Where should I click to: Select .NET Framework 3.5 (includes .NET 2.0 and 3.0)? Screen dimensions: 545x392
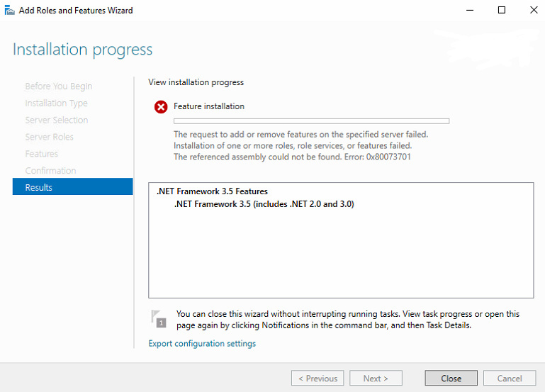coord(264,204)
